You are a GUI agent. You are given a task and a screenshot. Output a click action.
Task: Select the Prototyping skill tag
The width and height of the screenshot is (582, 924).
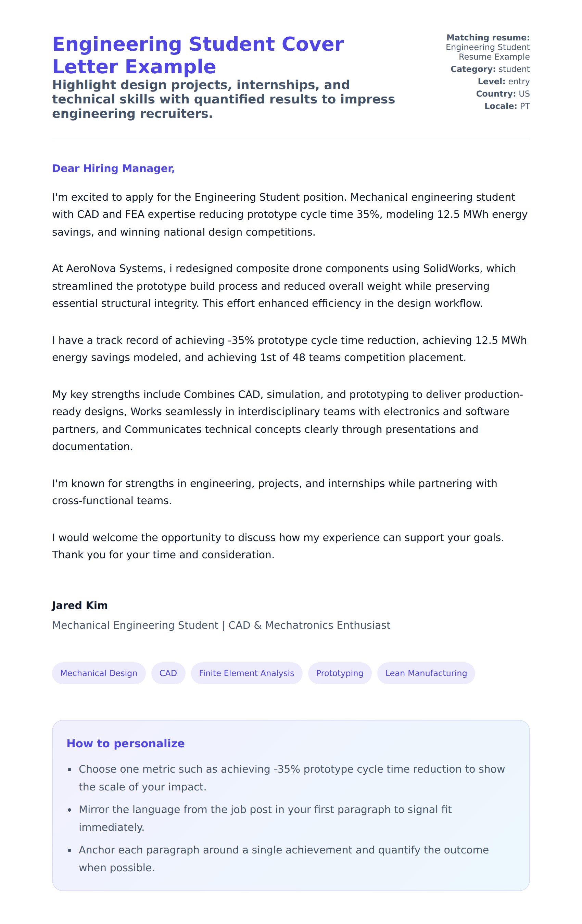[x=340, y=673]
